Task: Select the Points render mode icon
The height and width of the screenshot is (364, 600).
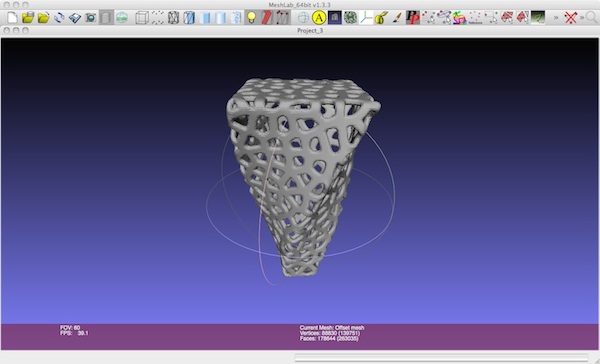Action: click(x=158, y=17)
